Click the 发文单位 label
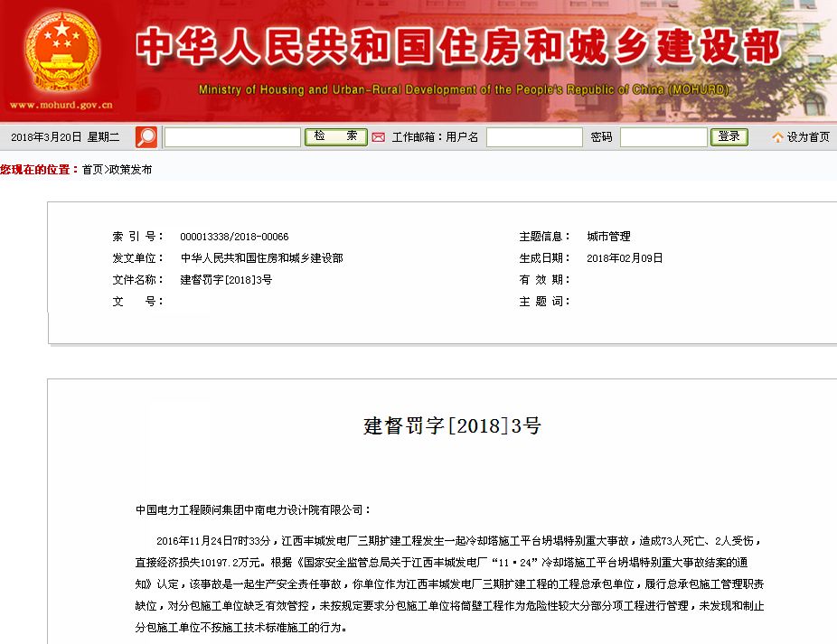Image resolution: width=837 pixels, height=644 pixels. coord(137,258)
